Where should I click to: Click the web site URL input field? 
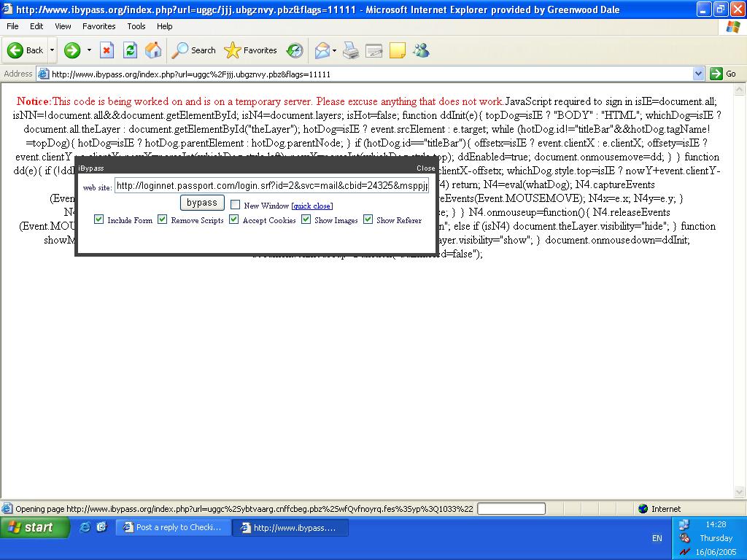[271, 186]
